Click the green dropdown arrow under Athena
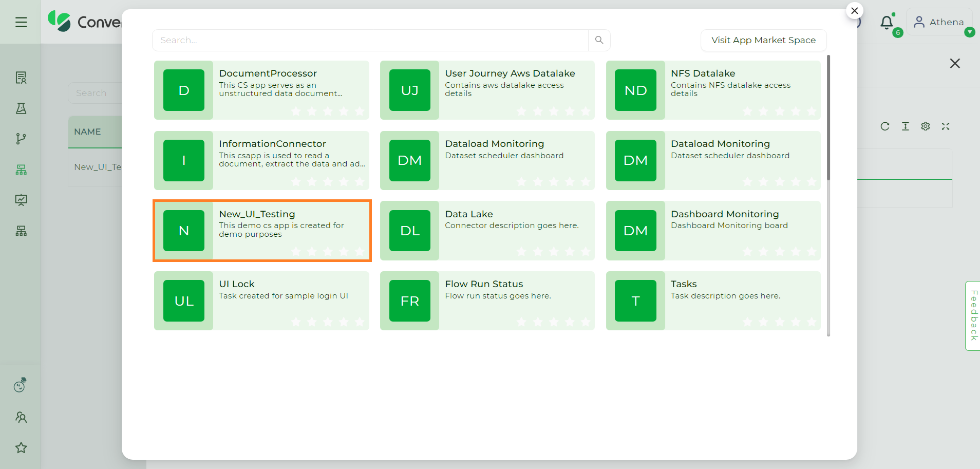The image size is (980, 469). 970,32
